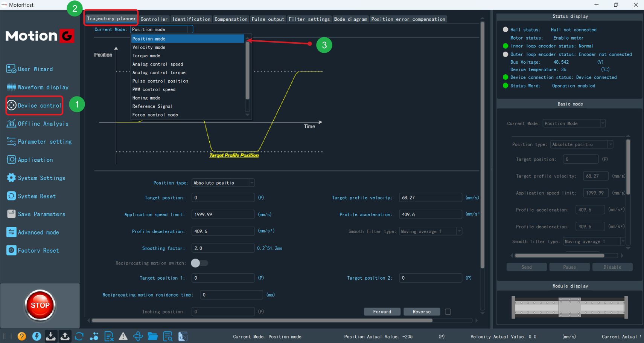Click the document-with-X icon

[109, 336]
